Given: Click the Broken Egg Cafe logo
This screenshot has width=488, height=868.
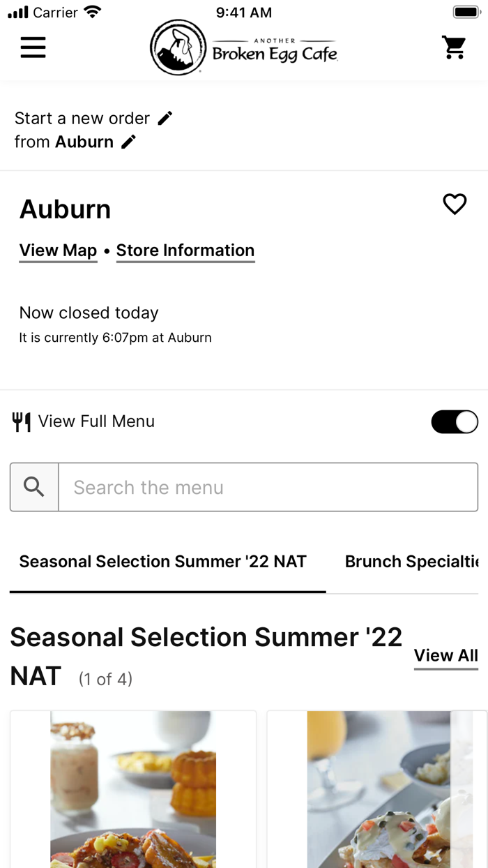Looking at the screenshot, I should [243, 47].
